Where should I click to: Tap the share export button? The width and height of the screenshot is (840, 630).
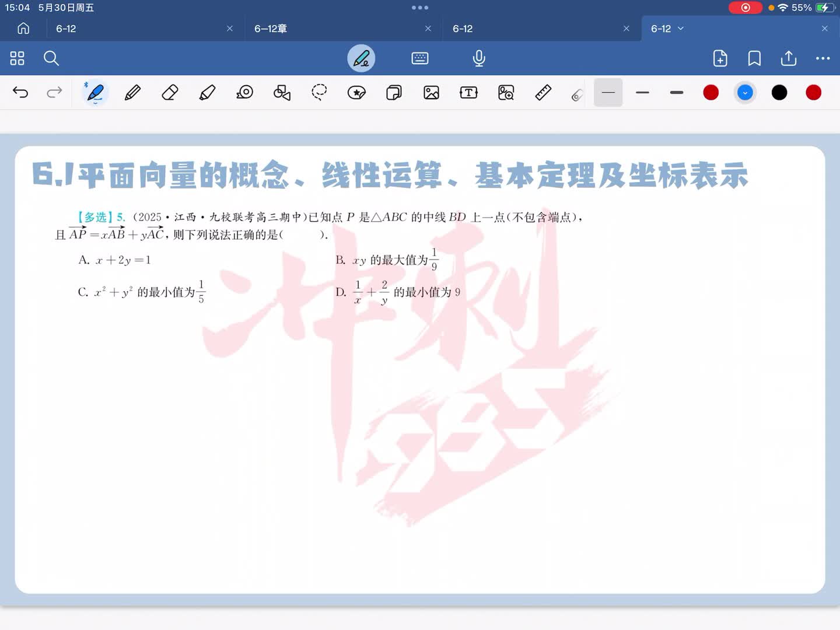coord(788,58)
